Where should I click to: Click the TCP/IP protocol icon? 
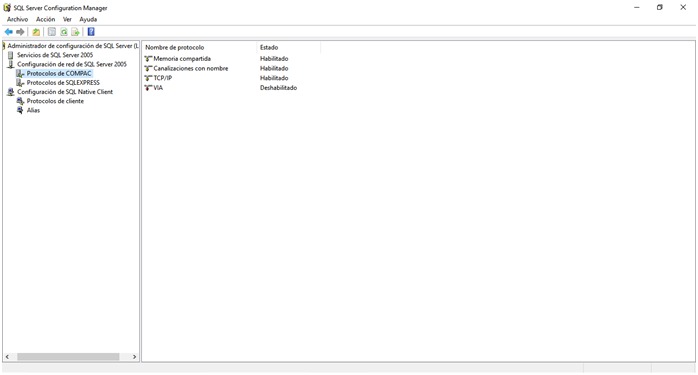(x=148, y=78)
